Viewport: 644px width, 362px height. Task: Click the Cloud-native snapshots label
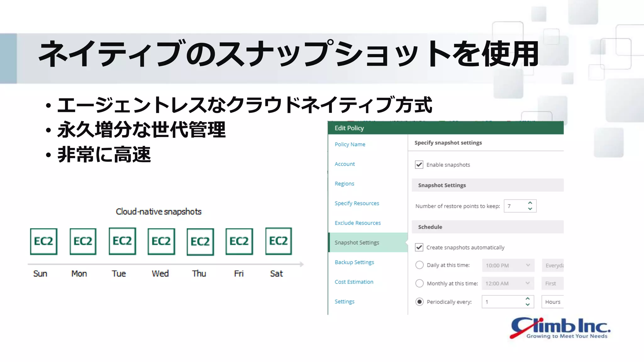[x=158, y=211]
